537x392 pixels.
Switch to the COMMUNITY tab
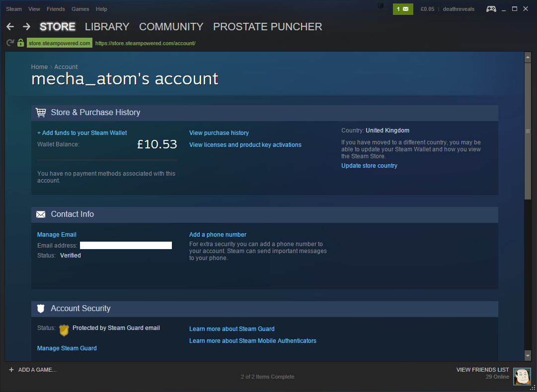point(171,27)
